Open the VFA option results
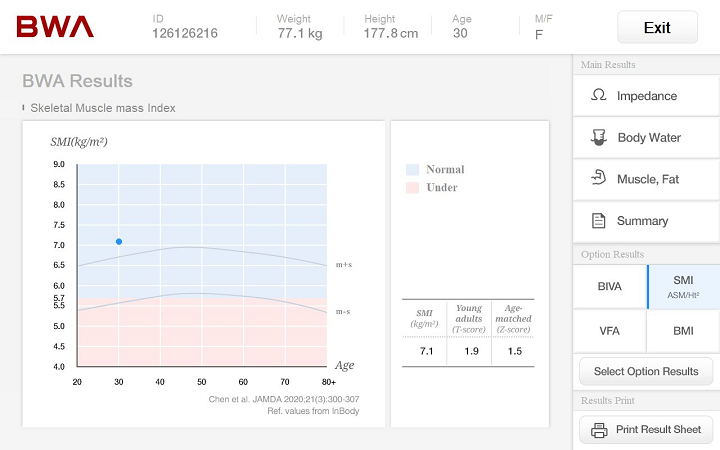 (x=609, y=330)
